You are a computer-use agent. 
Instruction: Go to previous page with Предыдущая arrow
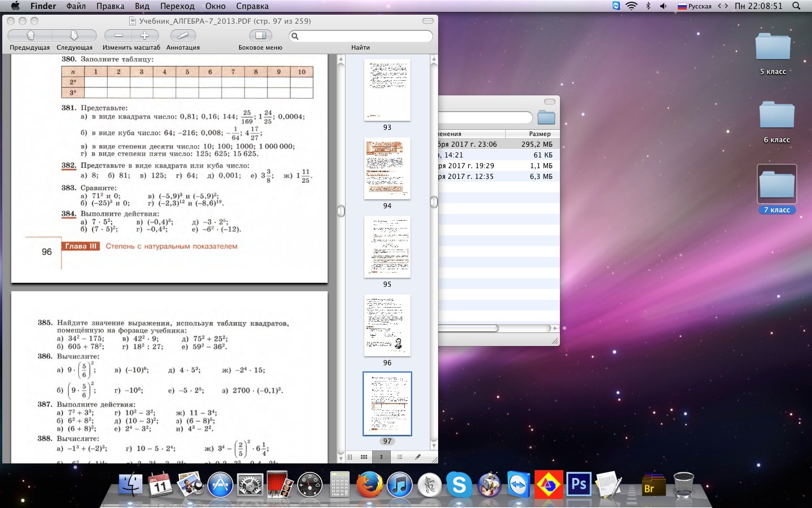[x=30, y=36]
